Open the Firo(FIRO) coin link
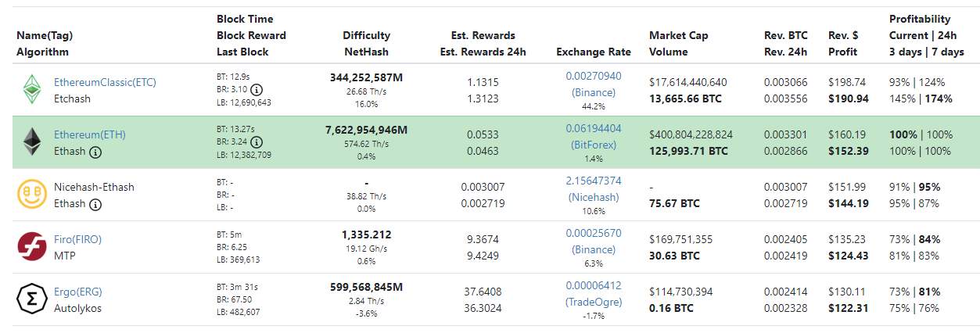980x333 pixels. [77, 239]
